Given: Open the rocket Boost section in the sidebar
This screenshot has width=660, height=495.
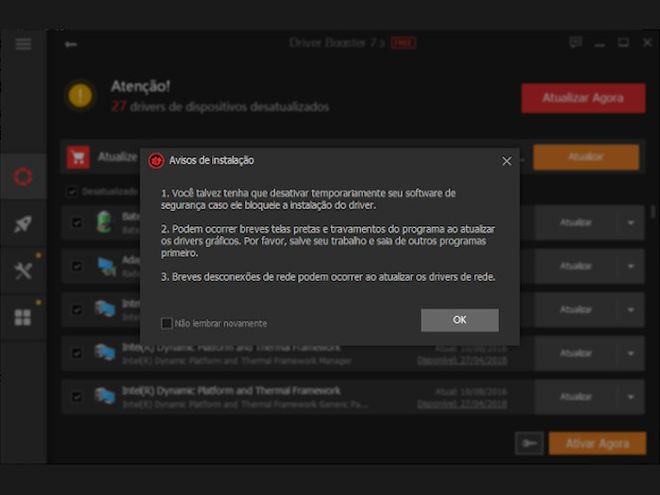Looking at the screenshot, I should coord(23,224).
